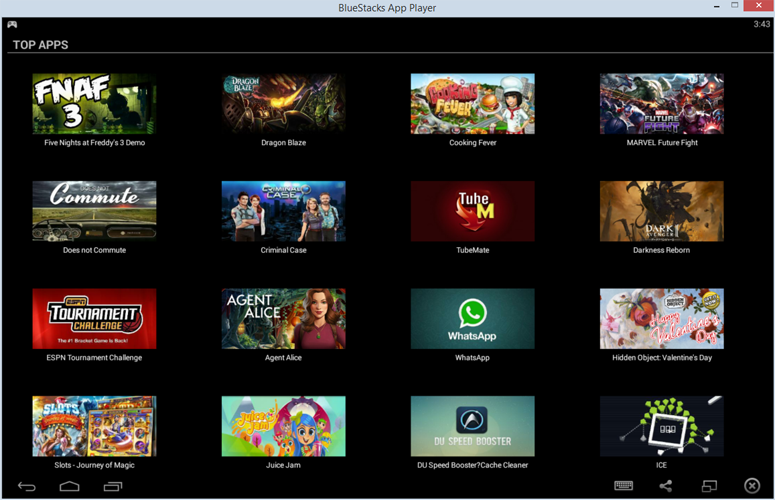Open the MARVEL Future Fight banner
Image resolution: width=775 pixels, height=500 pixels.
coord(662,104)
